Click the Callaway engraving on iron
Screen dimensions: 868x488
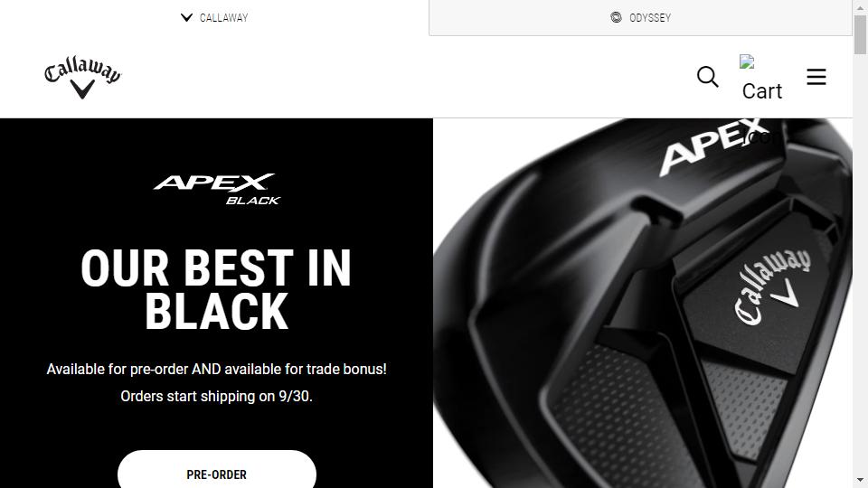[772, 286]
